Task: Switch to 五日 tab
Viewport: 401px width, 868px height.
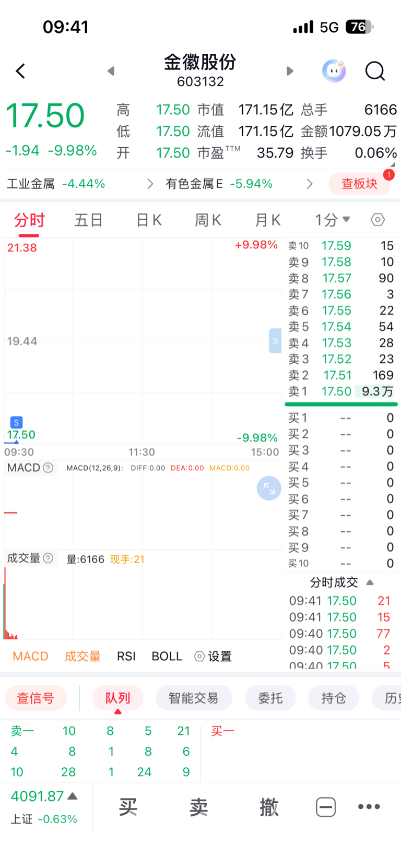Action: (88, 220)
